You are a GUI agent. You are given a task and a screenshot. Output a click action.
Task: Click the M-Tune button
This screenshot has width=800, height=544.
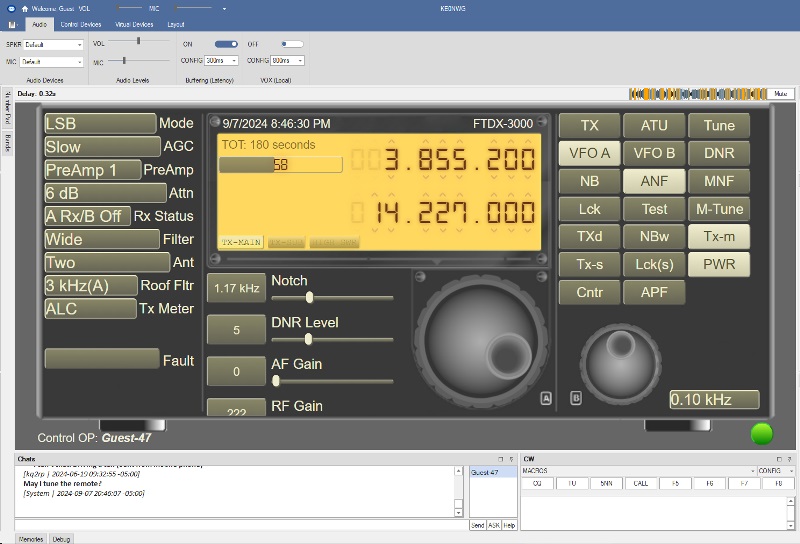pos(719,209)
